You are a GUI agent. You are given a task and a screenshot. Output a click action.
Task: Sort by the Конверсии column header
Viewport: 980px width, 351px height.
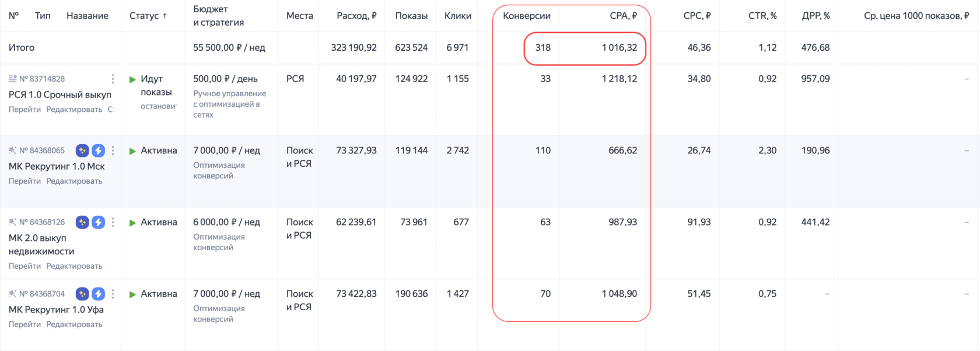pos(526,16)
